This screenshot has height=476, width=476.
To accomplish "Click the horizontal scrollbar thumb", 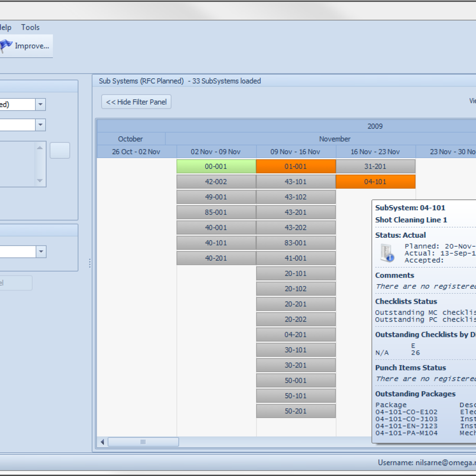I will [143, 442].
